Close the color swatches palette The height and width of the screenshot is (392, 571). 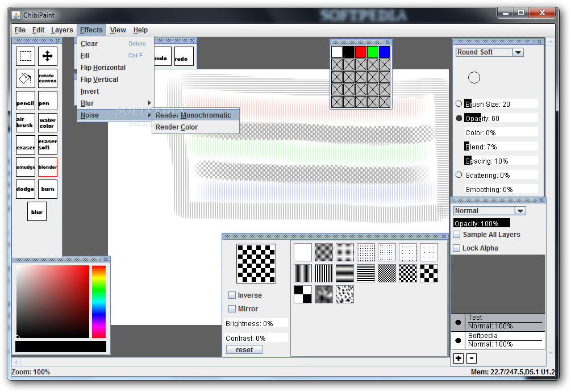[x=388, y=42]
